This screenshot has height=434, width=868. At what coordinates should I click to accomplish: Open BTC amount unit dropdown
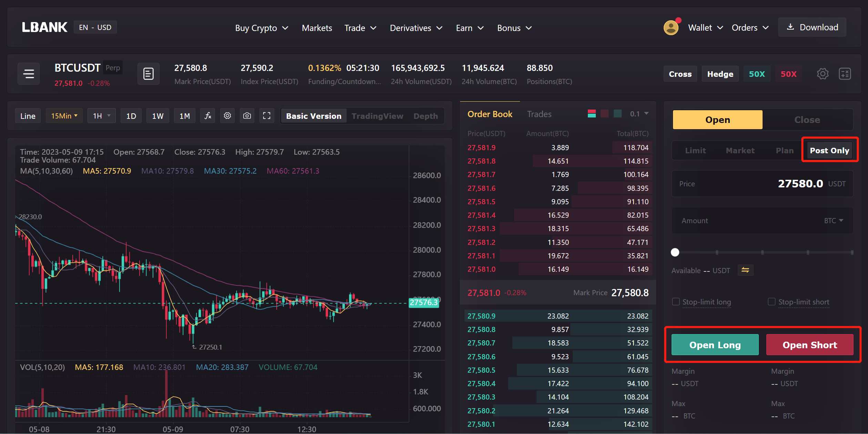click(834, 220)
